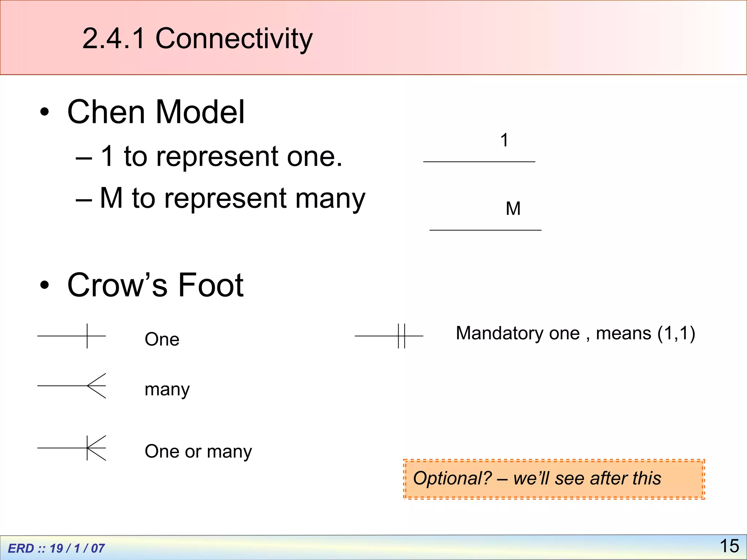
Task: Click the crow's foot 'many' symbol
Action: pyautogui.click(x=71, y=386)
